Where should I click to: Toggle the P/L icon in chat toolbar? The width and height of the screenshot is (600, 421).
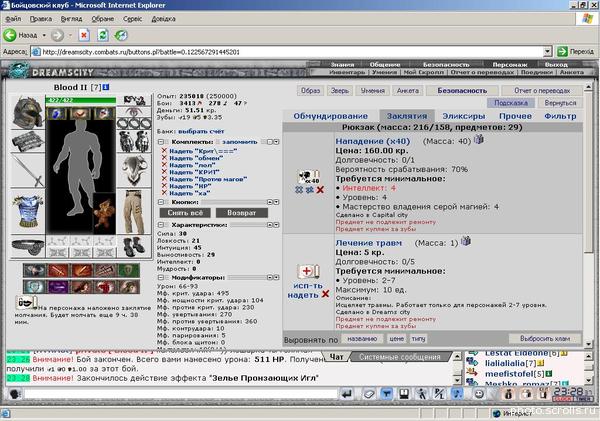439,393
